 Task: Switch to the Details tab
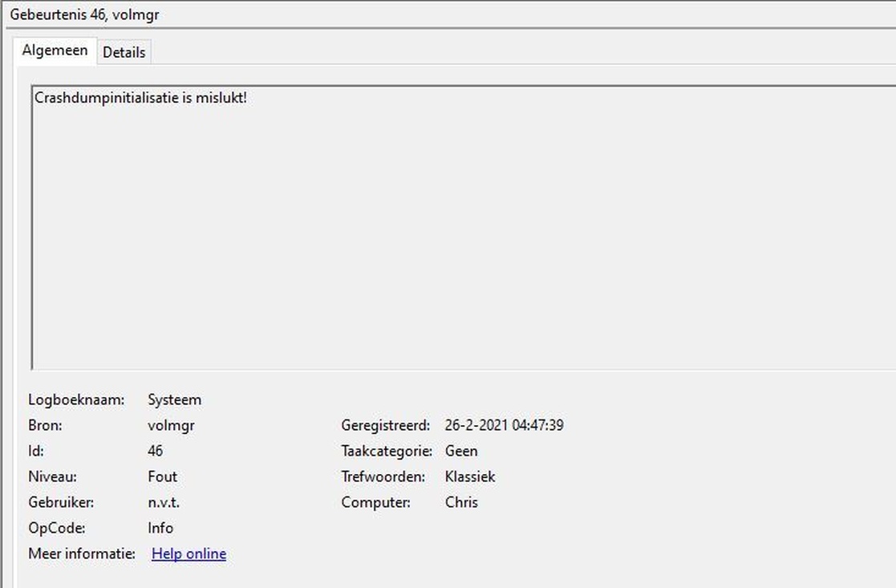(x=124, y=52)
